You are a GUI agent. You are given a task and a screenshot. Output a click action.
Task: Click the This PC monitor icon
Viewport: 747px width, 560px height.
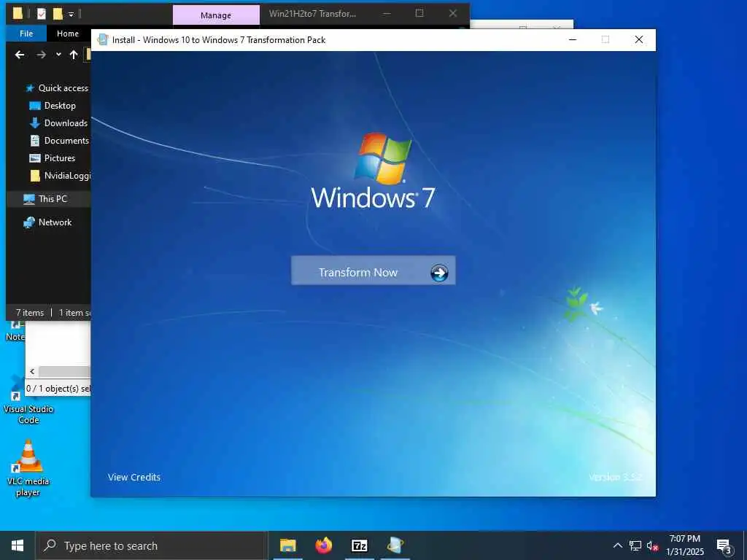[x=29, y=199]
